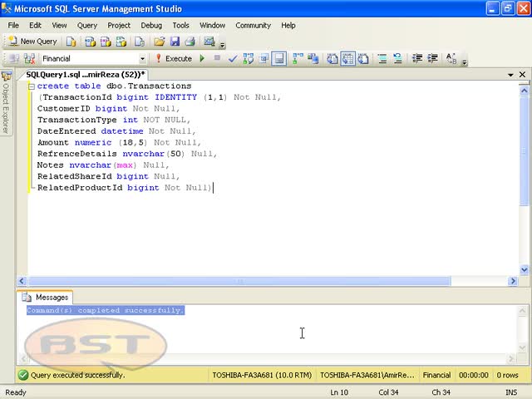Image resolution: width=532 pixels, height=399 pixels.
Task: Click the 'Query executed successfully.' status text
Action: pyautogui.click(x=77, y=375)
